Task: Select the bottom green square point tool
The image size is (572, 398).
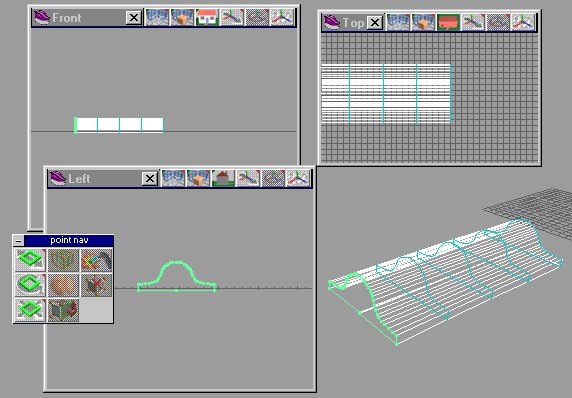Action: [x=30, y=309]
